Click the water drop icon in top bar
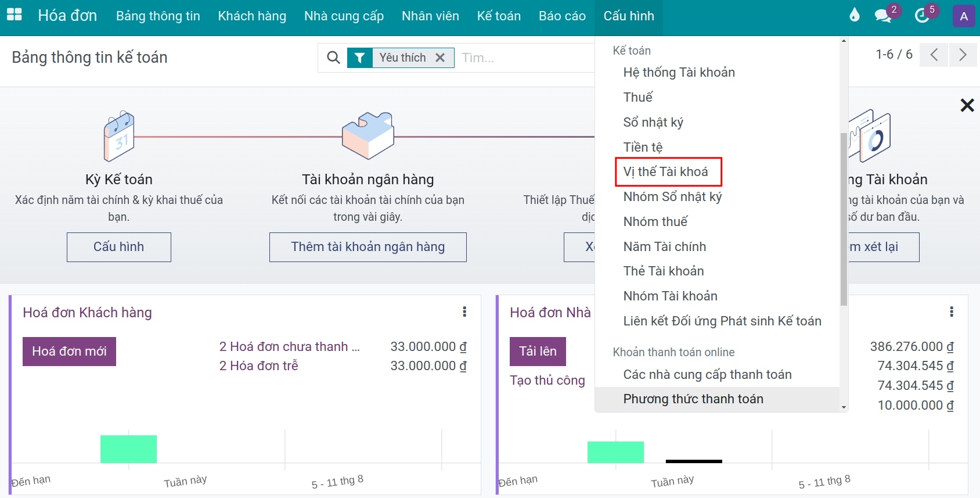 (854, 16)
